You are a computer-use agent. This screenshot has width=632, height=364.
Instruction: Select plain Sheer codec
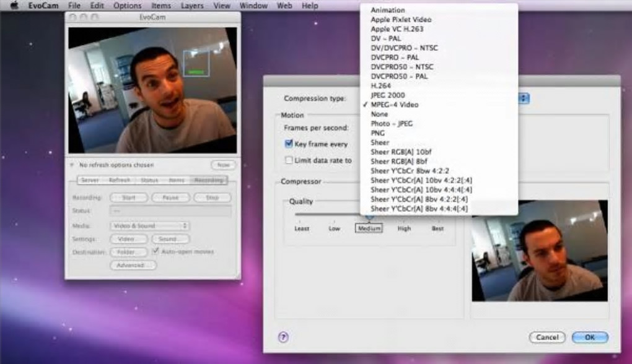coord(439,142)
